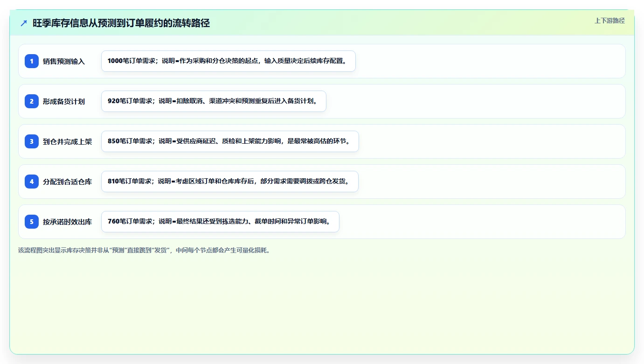
Task: Select the 形成备货计划 step label
Action: pyautogui.click(x=64, y=101)
